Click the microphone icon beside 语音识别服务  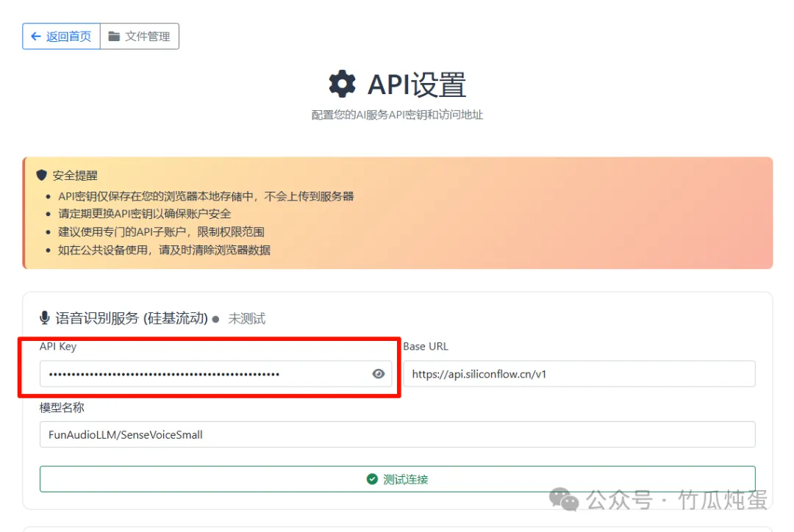pyautogui.click(x=45, y=318)
